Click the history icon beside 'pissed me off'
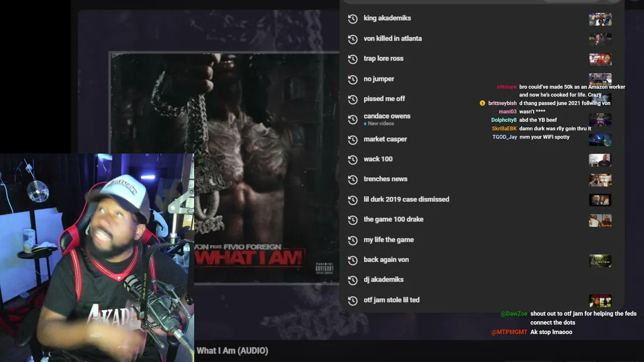The height and width of the screenshot is (362, 644). pos(353,99)
